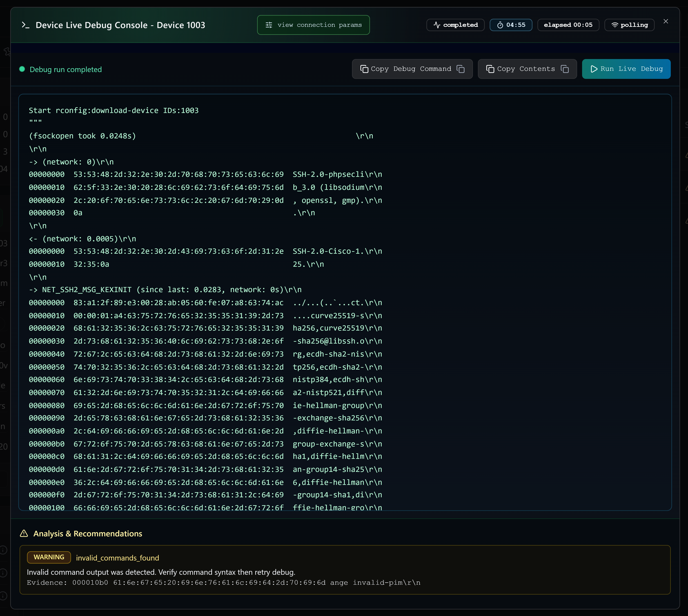Screen dimensions: 688x616
Task: Toggle the polling status indicator
Action: tap(629, 25)
